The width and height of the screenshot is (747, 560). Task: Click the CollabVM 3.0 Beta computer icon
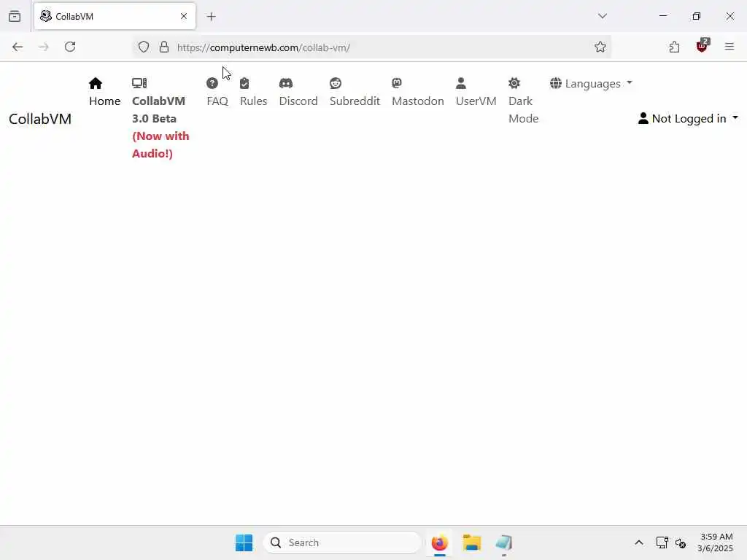(139, 83)
